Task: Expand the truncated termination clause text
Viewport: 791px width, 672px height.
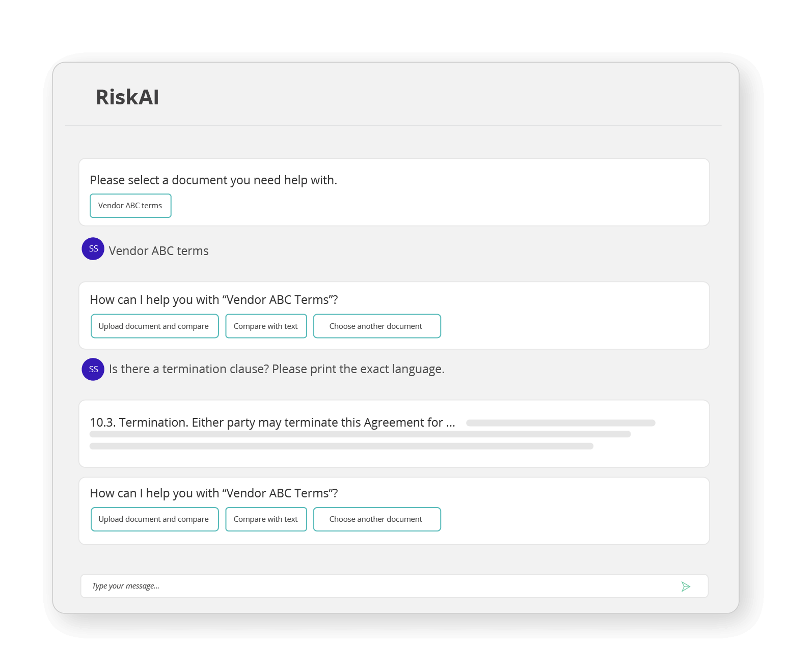Action: pos(450,422)
